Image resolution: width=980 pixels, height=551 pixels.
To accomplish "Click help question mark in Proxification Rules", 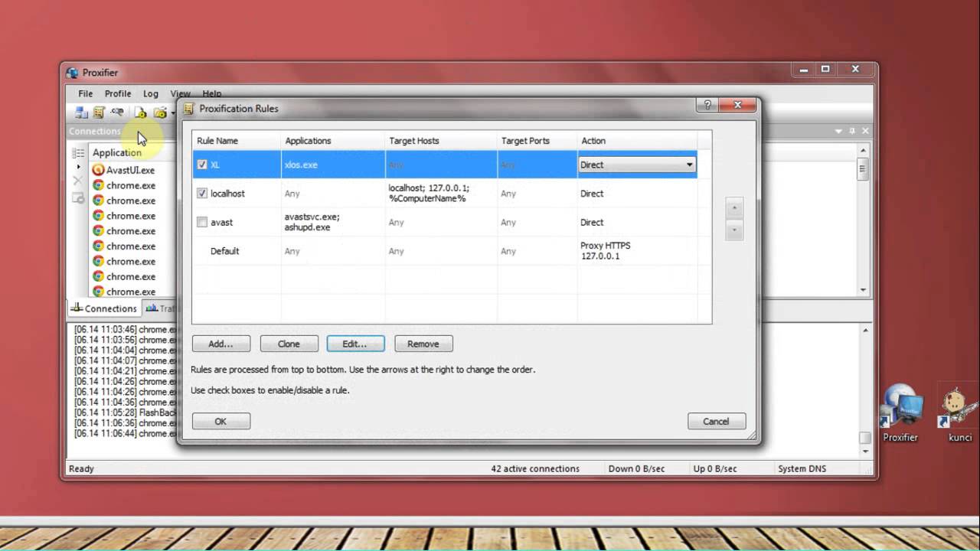I will coord(707,105).
